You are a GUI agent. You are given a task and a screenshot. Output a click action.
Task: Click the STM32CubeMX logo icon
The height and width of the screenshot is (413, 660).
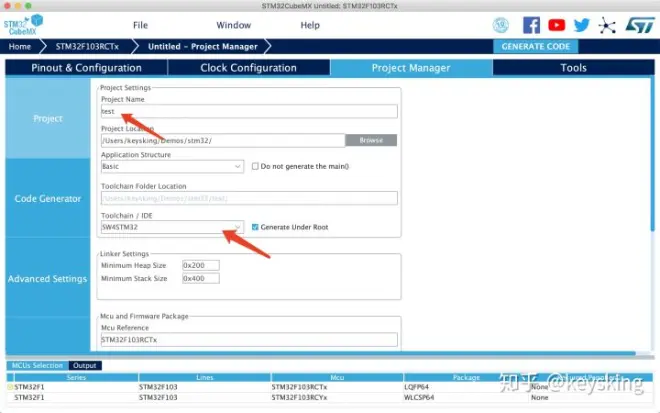point(23,25)
